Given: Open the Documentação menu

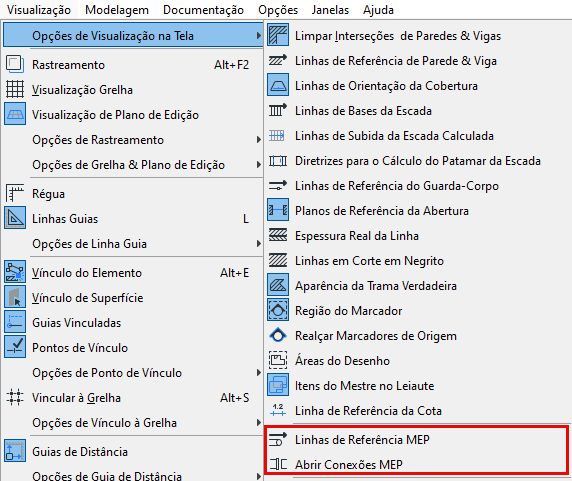Looking at the screenshot, I should pos(203,9).
